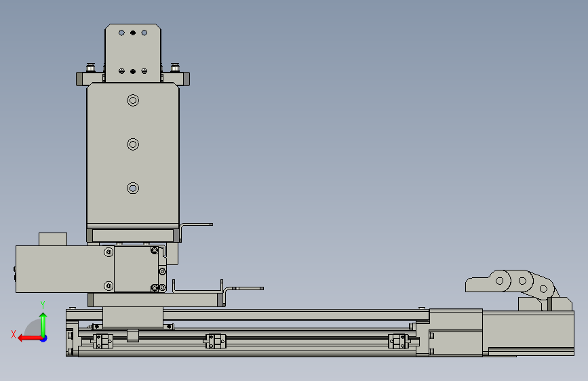The width and height of the screenshot is (588, 381).
Task: Select the right end motor housing of horizontal axis
Action: point(528,332)
